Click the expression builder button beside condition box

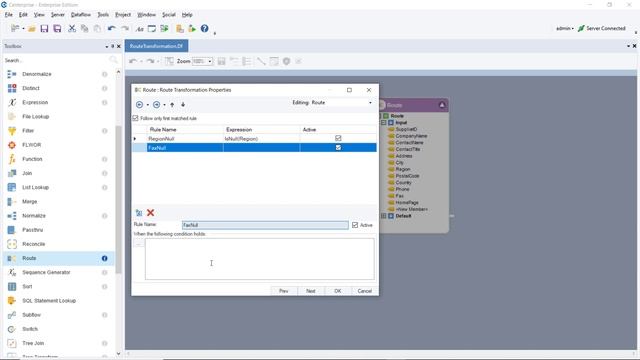[x=138, y=244]
